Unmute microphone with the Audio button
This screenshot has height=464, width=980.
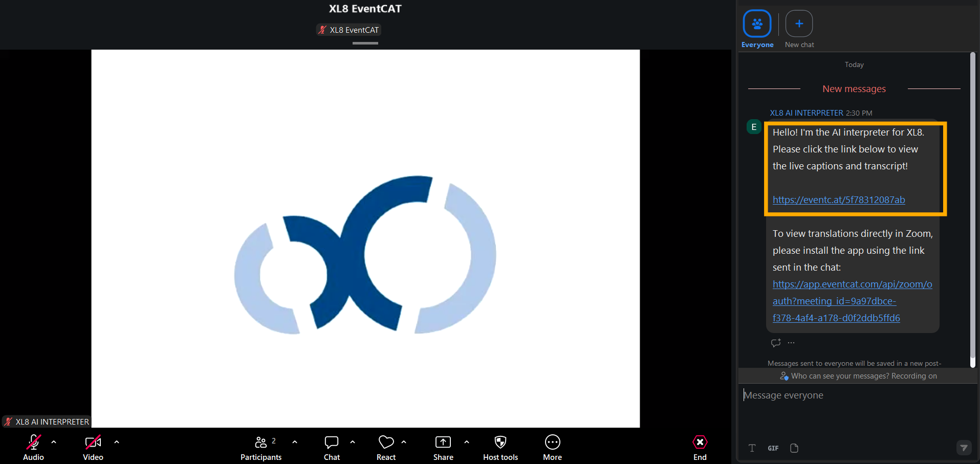click(34, 447)
